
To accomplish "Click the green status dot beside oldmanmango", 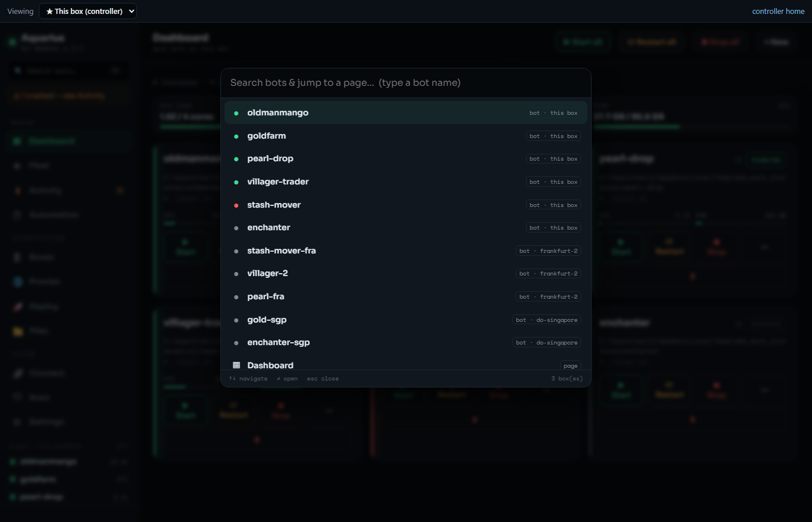I will click(x=236, y=113).
